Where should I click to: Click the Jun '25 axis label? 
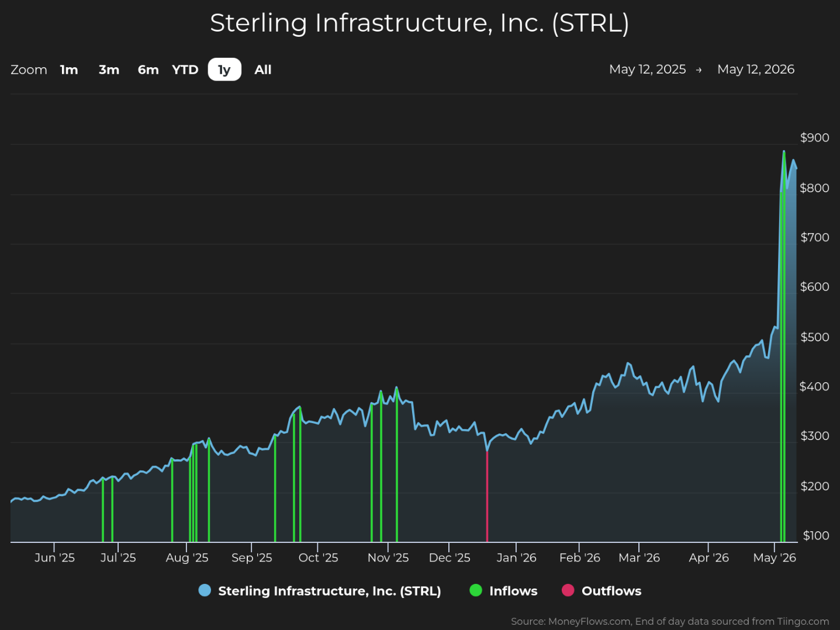click(x=54, y=558)
